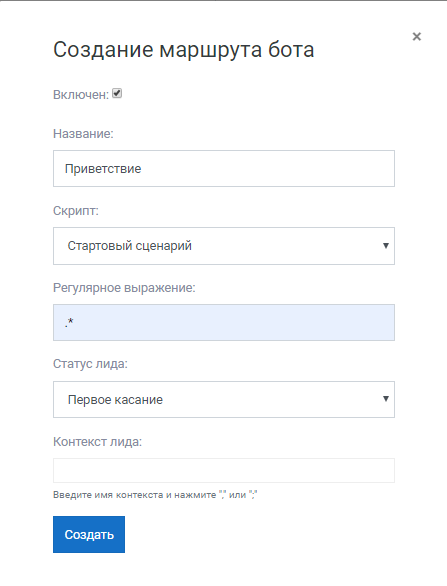Place cursor in the Приветствие text
447x586 pixels.
click(x=103, y=169)
